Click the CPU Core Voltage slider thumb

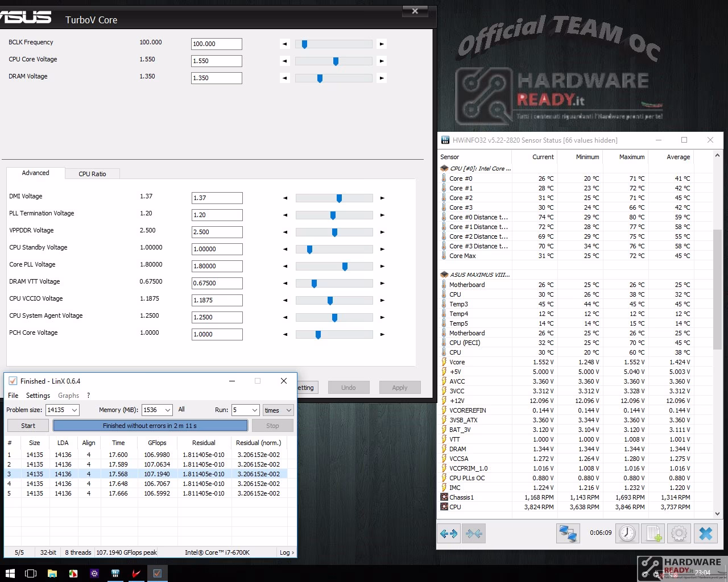(336, 61)
